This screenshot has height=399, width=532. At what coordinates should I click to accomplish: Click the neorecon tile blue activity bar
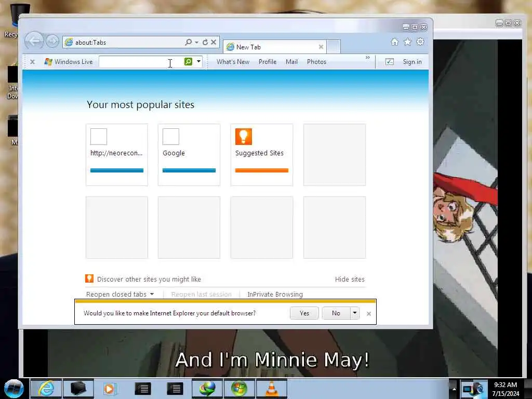(x=117, y=170)
